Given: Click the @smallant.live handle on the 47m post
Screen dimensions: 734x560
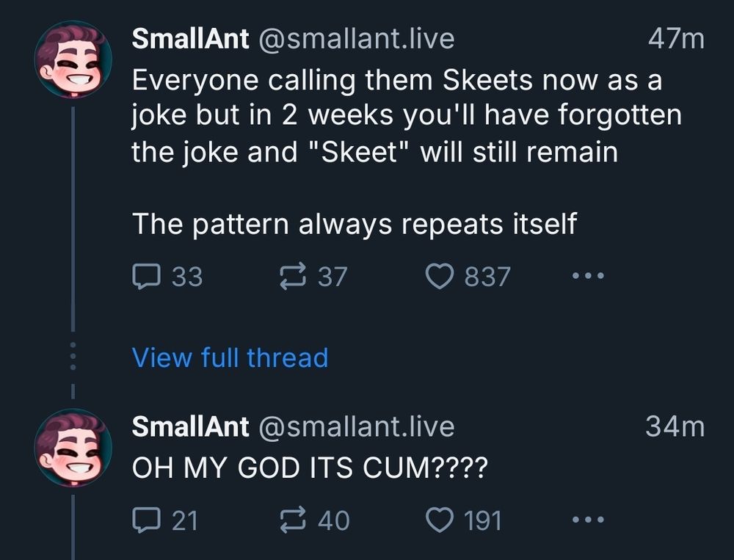Looking at the screenshot, I should [x=355, y=39].
